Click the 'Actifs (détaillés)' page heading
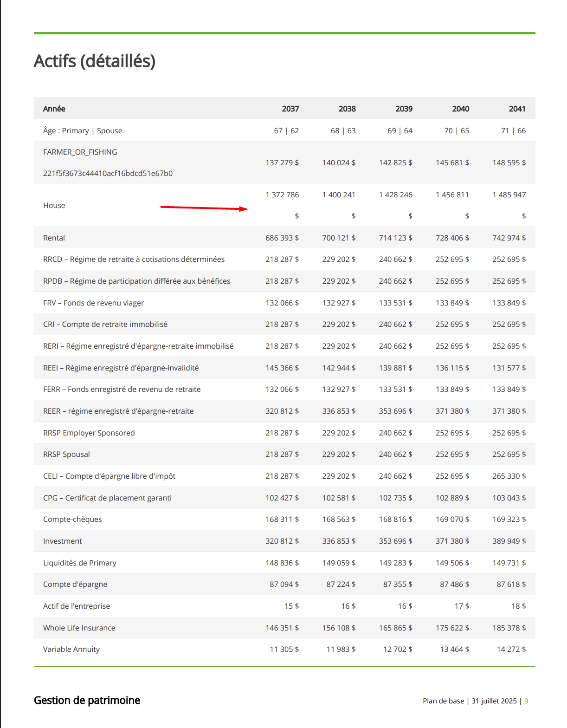Screen dimensions: 567x728 [x=95, y=61]
